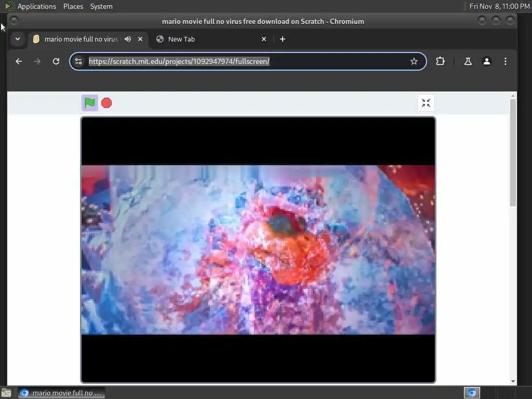Open the System menu
This screenshot has height=399, width=532.
tap(101, 6)
